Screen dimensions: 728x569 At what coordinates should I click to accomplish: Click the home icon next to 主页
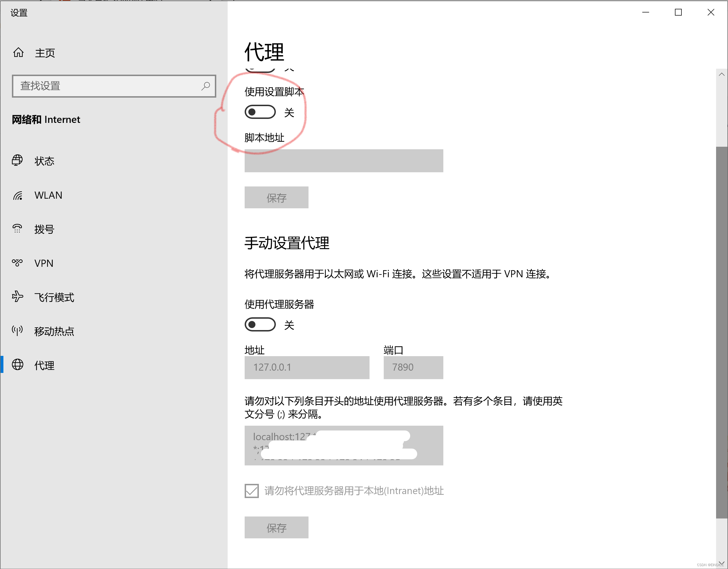tap(18, 52)
